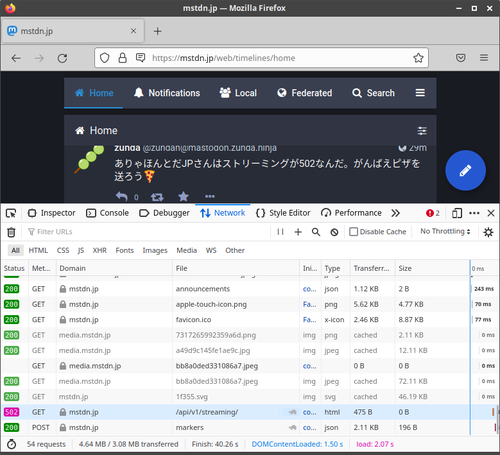The image size is (500, 455).
Task: Sort by Status column header
Action: coord(14,268)
